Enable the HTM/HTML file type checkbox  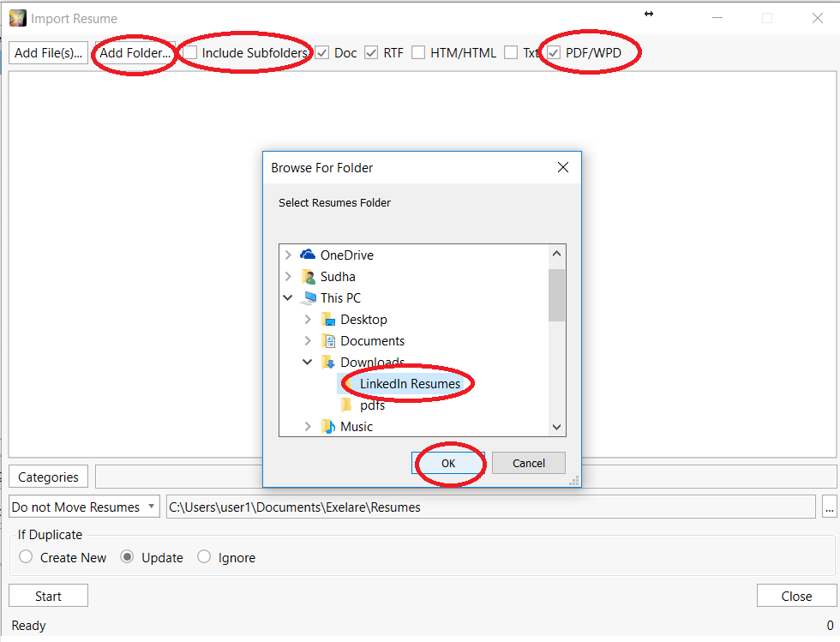[x=418, y=52]
